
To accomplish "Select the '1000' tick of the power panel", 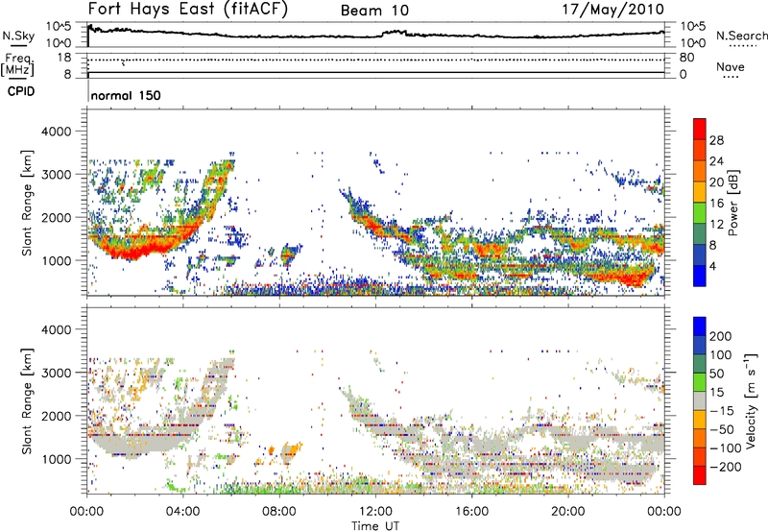I will [x=56, y=260].
